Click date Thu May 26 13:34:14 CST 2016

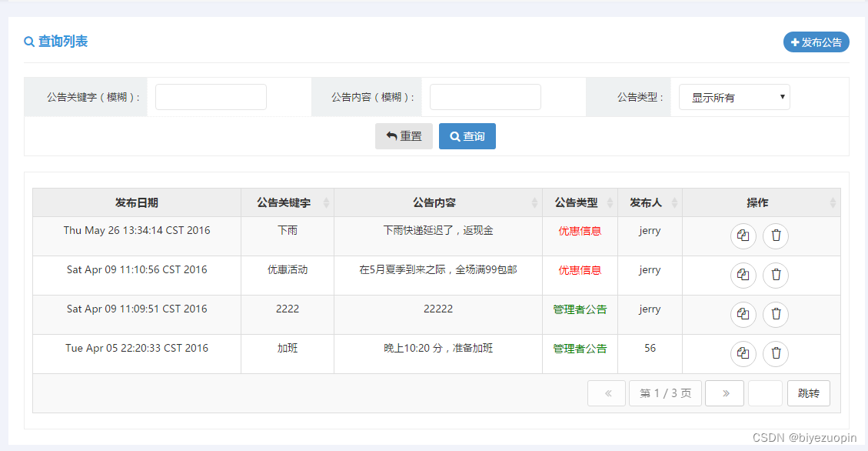click(x=137, y=230)
